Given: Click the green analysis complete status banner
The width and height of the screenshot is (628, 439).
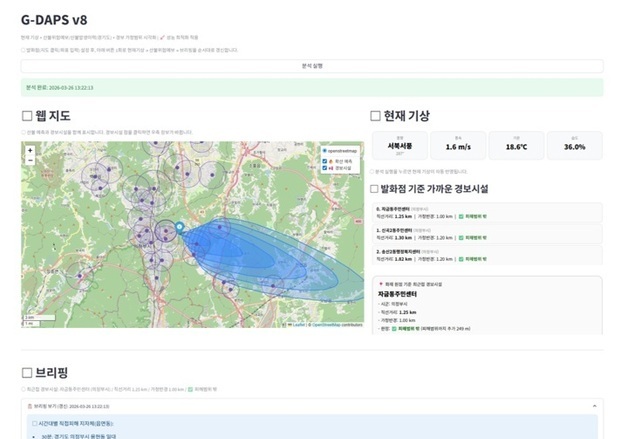Looking at the screenshot, I should (312, 87).
